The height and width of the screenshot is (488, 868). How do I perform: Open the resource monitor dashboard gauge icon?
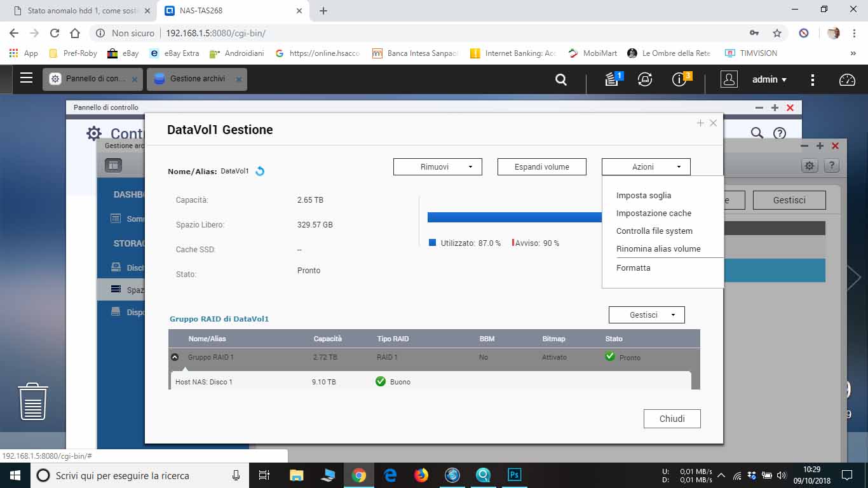click(847, 79)
